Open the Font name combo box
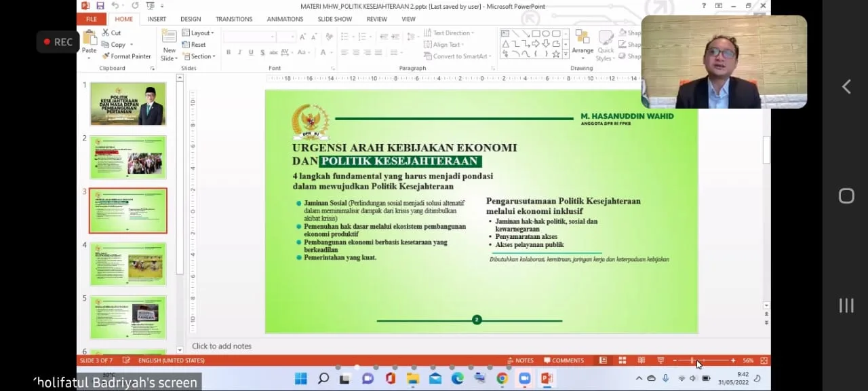Screen dimensions: 868x391 [249, 37]
